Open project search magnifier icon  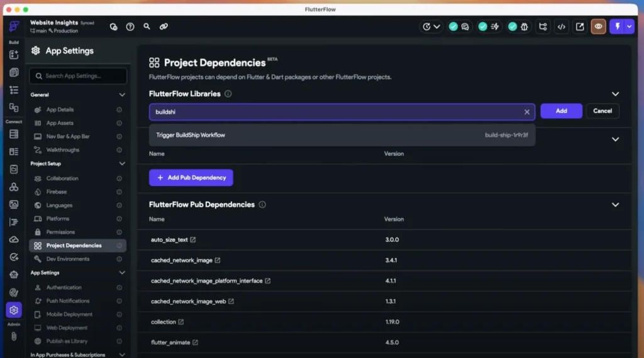point(147,26)
